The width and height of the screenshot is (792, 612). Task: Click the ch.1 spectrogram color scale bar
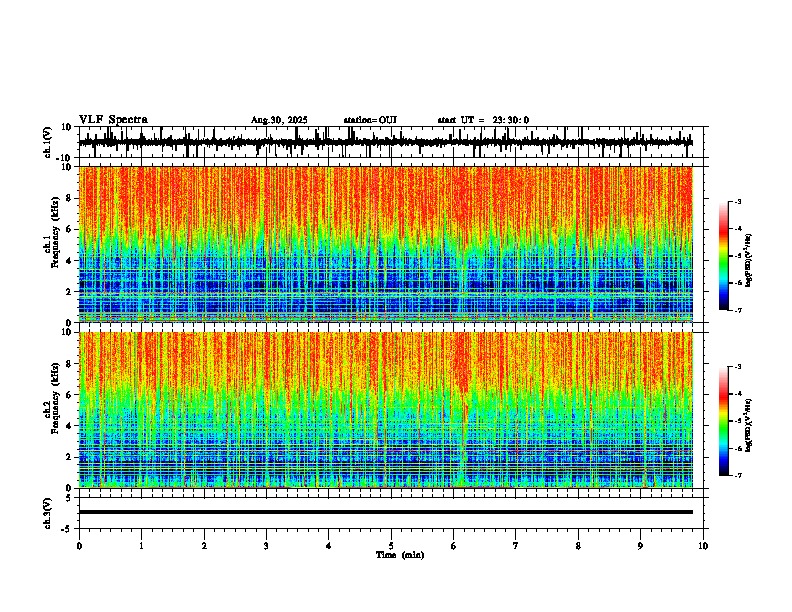tap(723, 256)
